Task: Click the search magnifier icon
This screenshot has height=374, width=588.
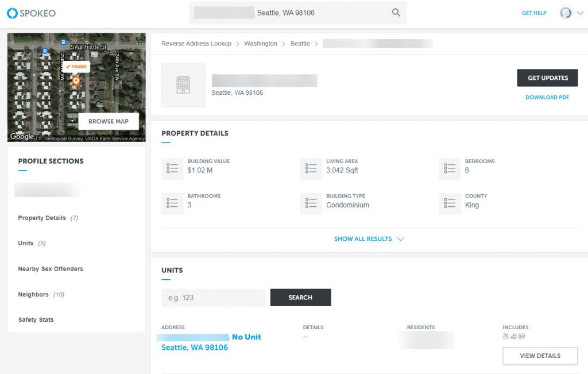Action: (x=396, y=13)
